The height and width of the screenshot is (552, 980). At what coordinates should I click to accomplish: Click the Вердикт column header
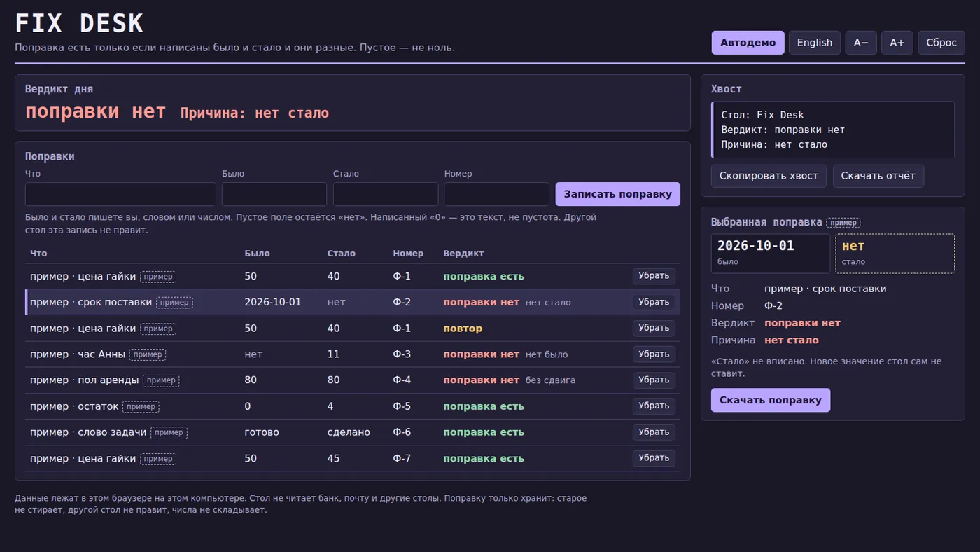[463, 253]
